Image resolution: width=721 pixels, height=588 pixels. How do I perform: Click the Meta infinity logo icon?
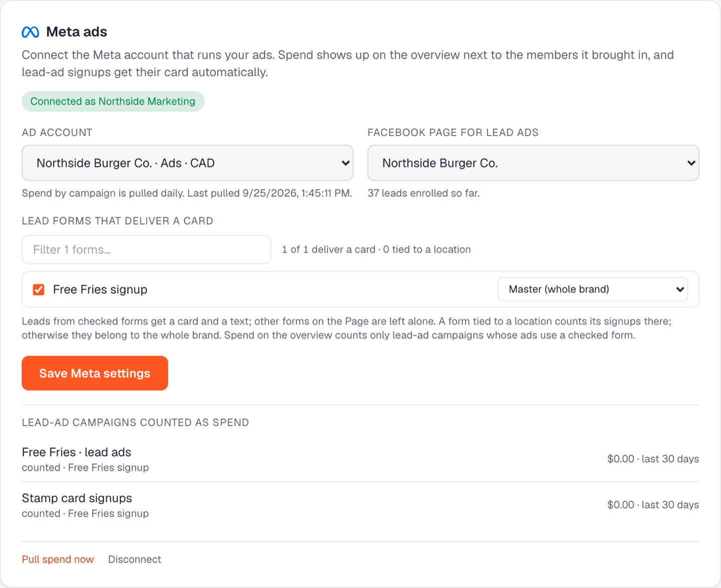click(31, 32)
